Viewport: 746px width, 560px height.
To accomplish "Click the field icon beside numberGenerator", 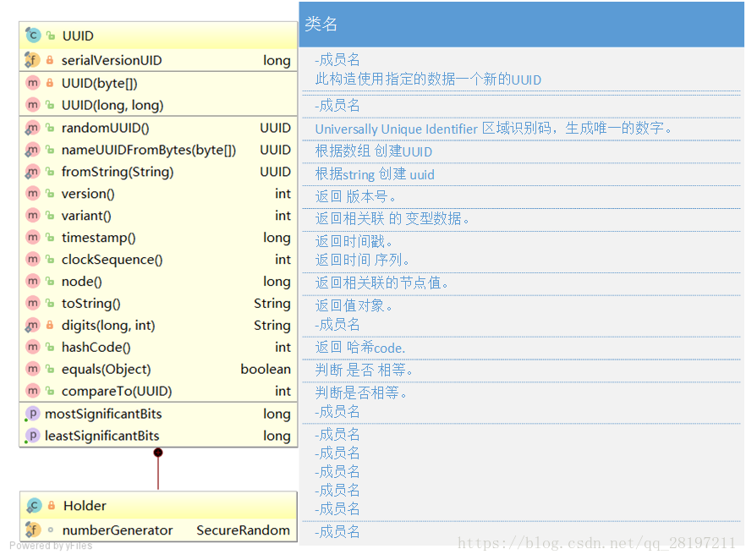I will pyautogui.click(x=32, y=530).
